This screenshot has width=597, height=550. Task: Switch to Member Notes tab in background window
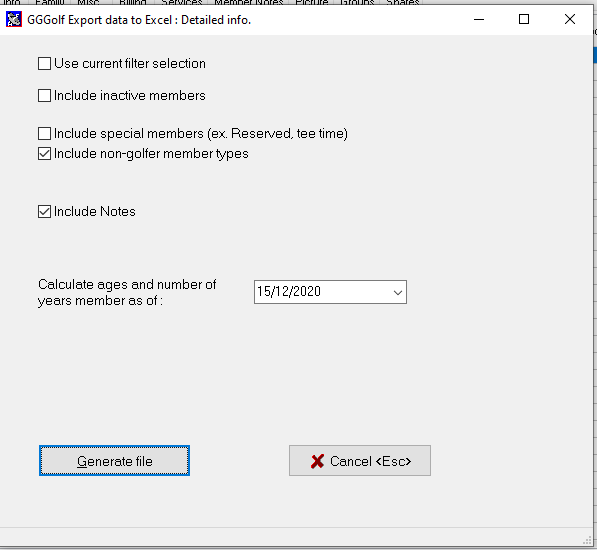point(249,2)
